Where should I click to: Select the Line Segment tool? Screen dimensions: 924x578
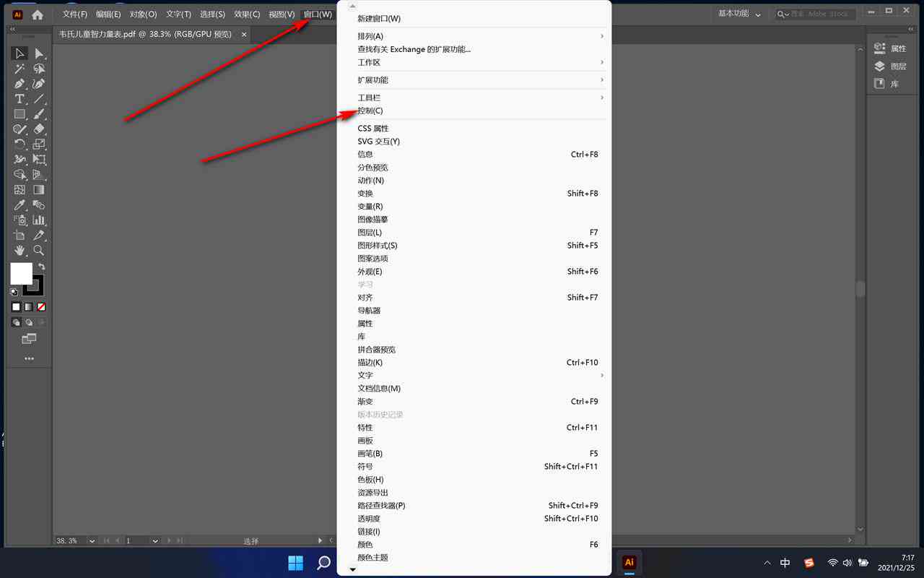point(39,99)
